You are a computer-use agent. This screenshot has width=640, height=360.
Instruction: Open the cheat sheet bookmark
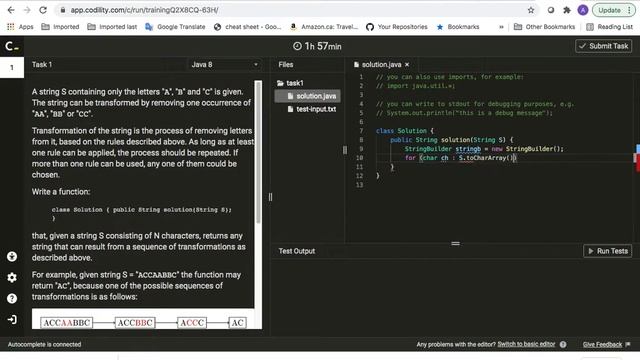(247, 27)
